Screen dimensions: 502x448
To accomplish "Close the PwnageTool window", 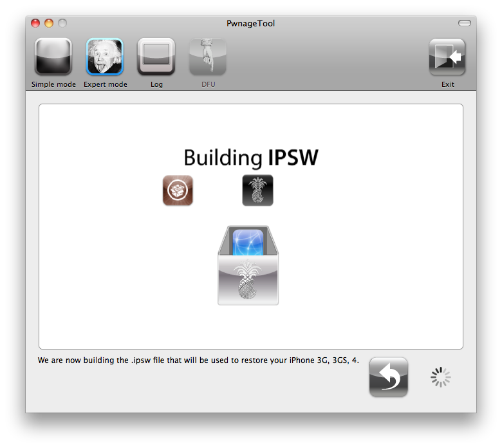I will point(35,23).
